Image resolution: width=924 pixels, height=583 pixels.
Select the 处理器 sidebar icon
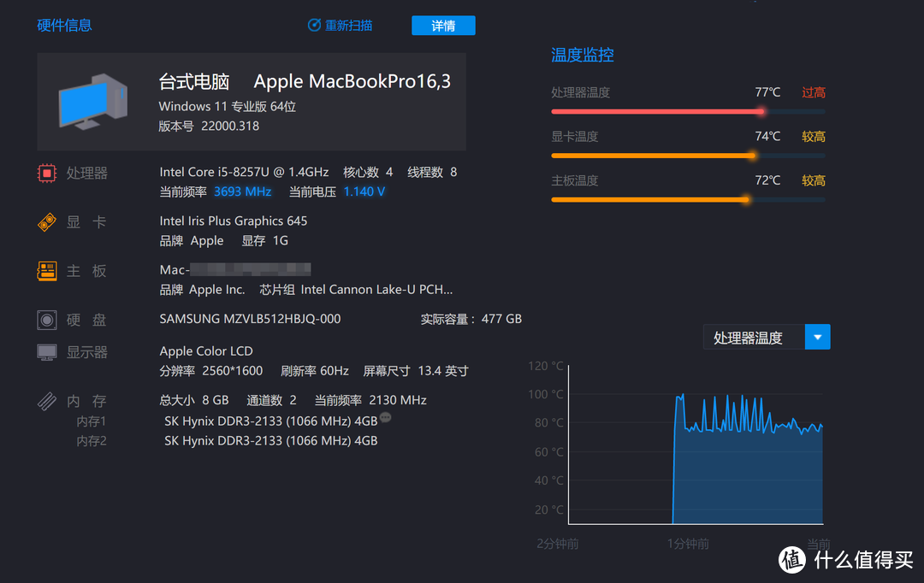(47, 173)
